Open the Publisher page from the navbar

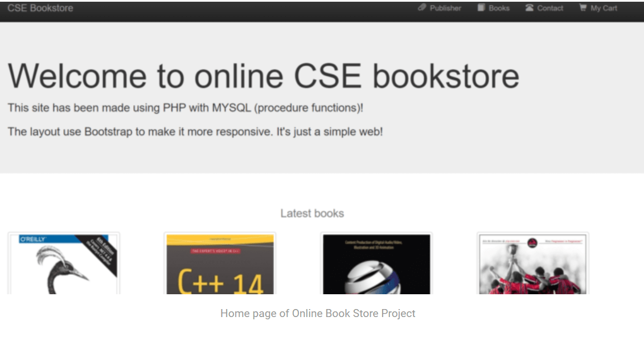tap(445, 8)
